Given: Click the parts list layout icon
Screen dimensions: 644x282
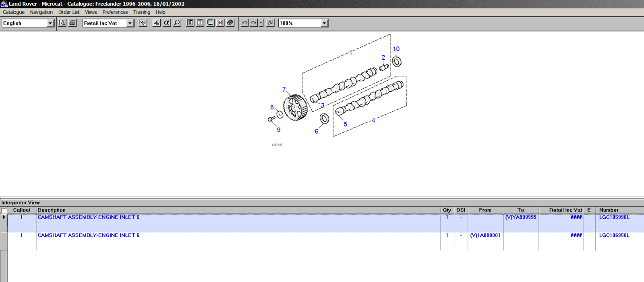Looking at the screenshot, I should click(x=190, y=23).
